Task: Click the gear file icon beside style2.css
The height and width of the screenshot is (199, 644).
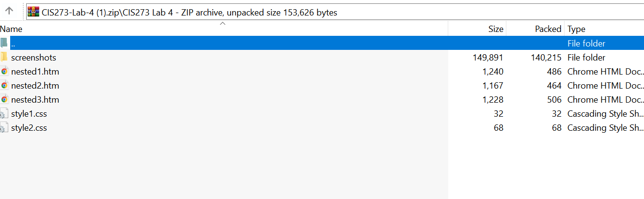Action: pos(4,128)
